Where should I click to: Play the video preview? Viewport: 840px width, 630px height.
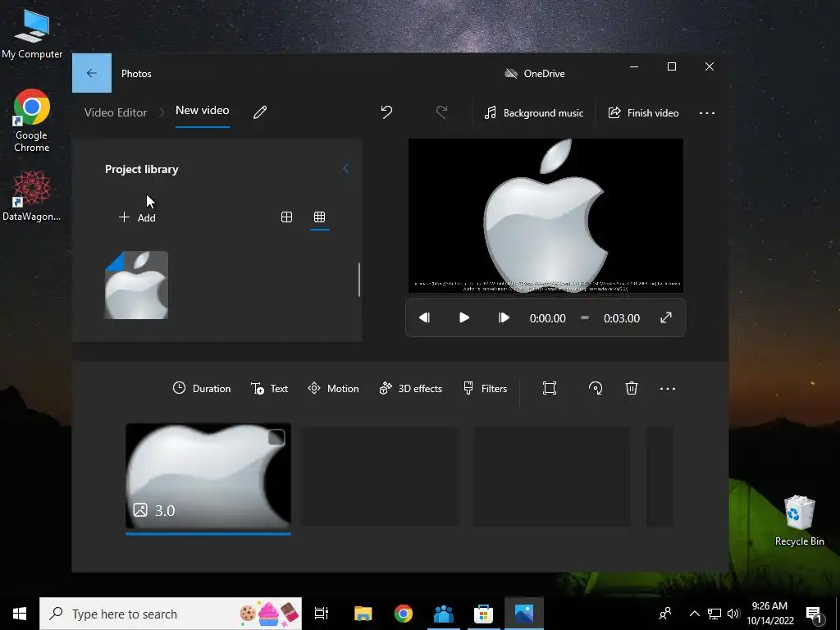click(464, 317)
